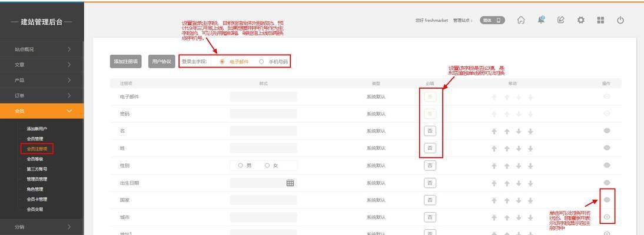Open 会员注册项 in the sidebar
Image resolution: width=644 pixels, height=235 pixels.
point(37,149)
